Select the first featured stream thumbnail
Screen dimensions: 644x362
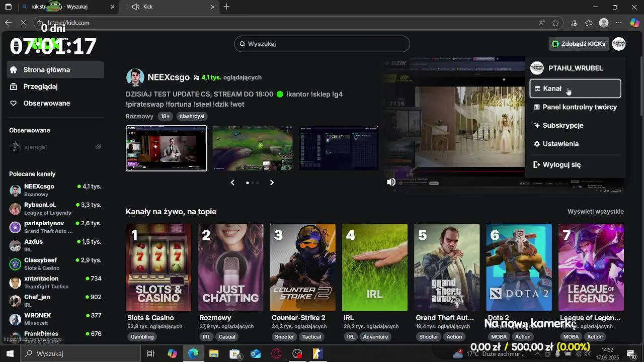coord(166,148)
